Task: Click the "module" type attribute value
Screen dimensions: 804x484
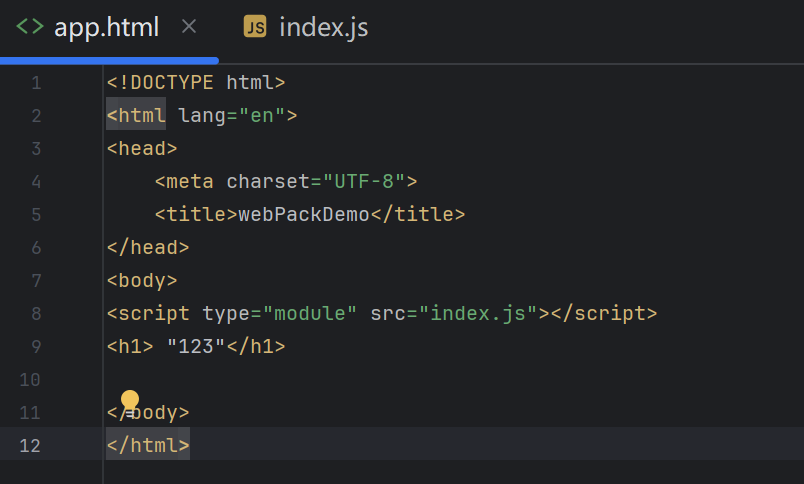Action: (310, 313)
